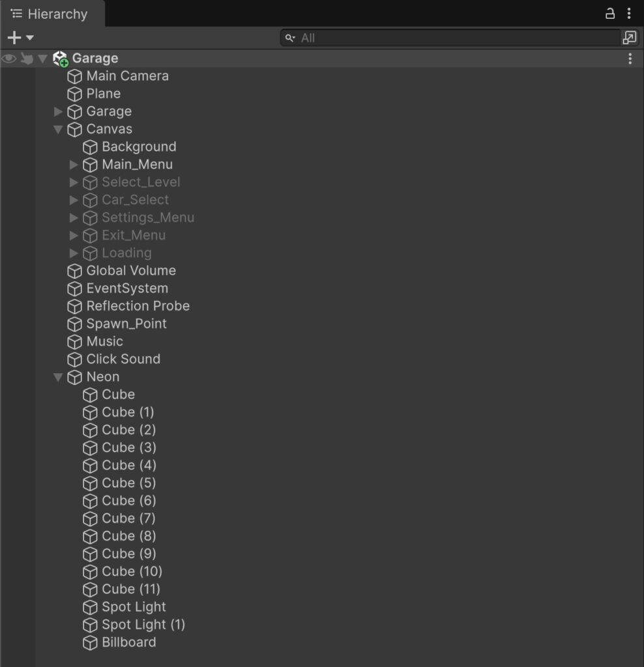Select the Hierarchy tab
This screenshot has width=644, height=667.
[50, 14]
